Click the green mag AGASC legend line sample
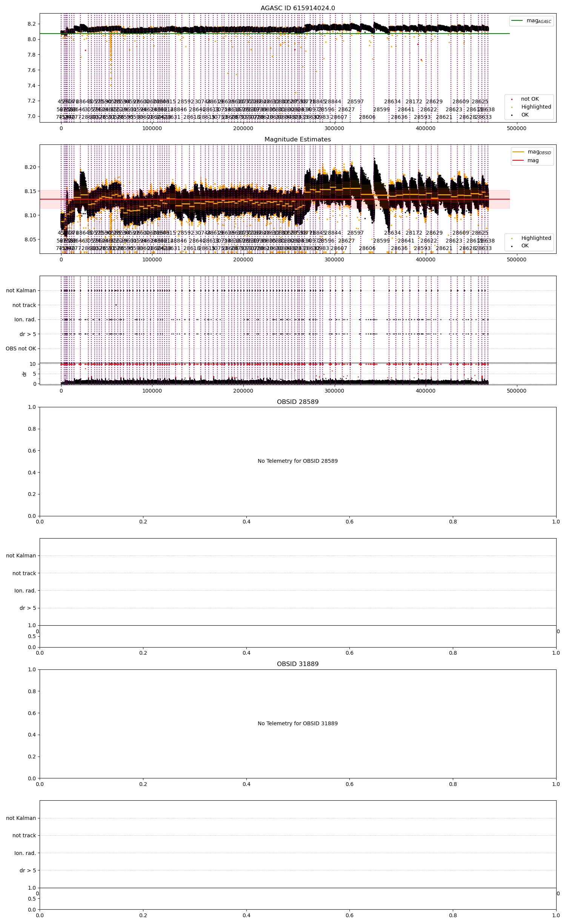Image resolution: width=566 pixels, height=924 pixels. (x=517, y=20)
